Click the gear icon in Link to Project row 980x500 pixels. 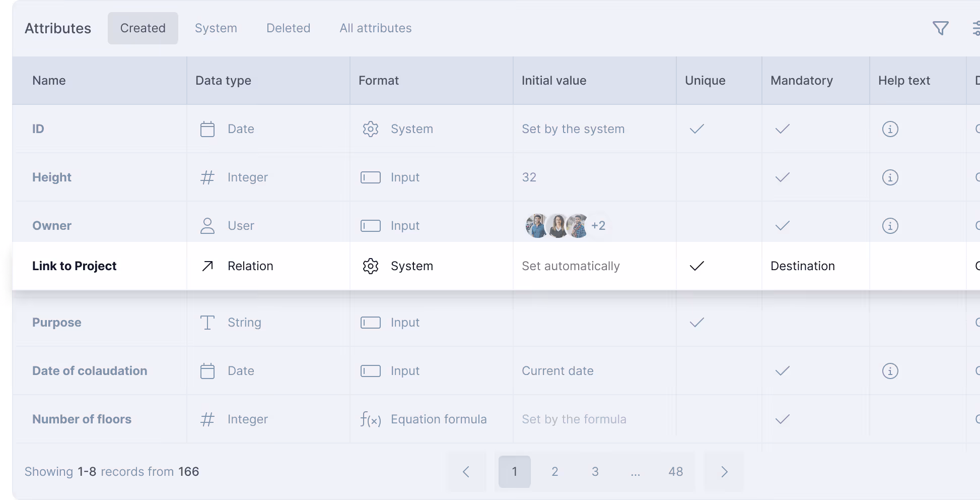coord(371,266)
